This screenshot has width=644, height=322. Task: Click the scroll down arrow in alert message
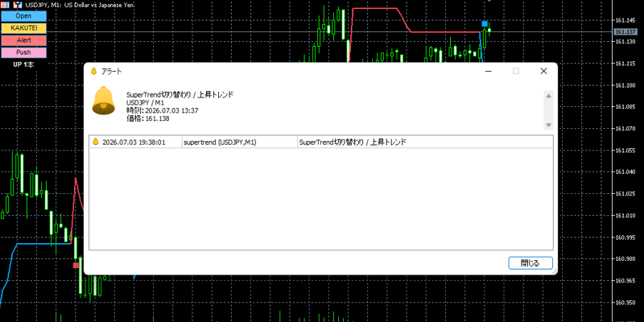coord(548,125)
